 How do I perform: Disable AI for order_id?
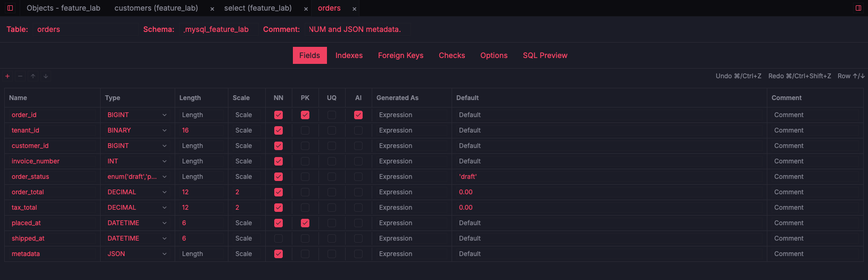tap(358, 115)
